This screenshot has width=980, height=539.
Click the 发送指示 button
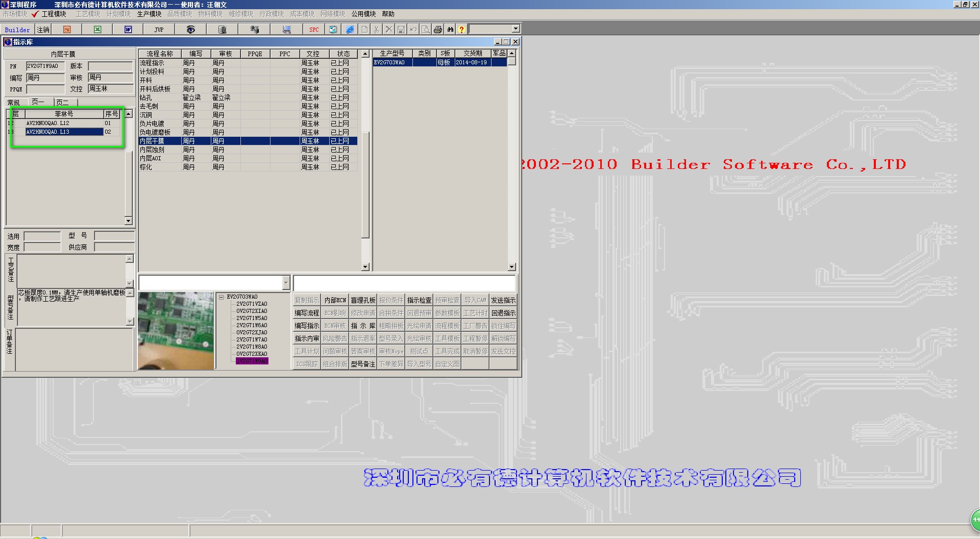click(503, 300)
